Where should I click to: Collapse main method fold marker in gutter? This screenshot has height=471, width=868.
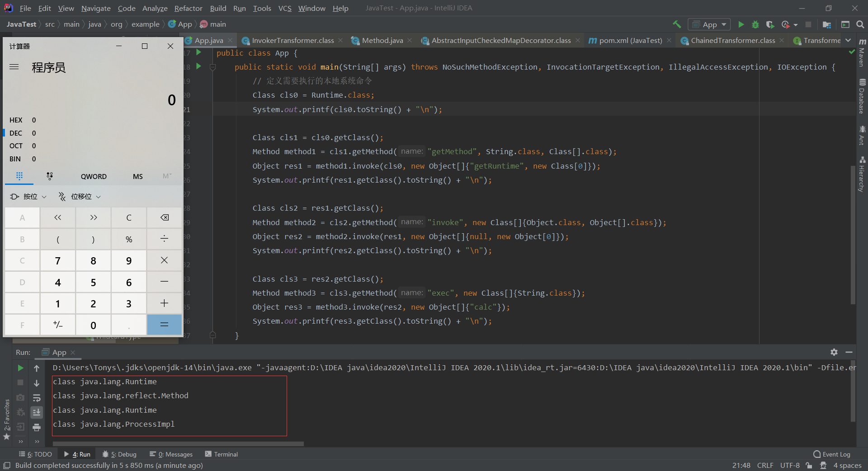[x=213, y=67]
